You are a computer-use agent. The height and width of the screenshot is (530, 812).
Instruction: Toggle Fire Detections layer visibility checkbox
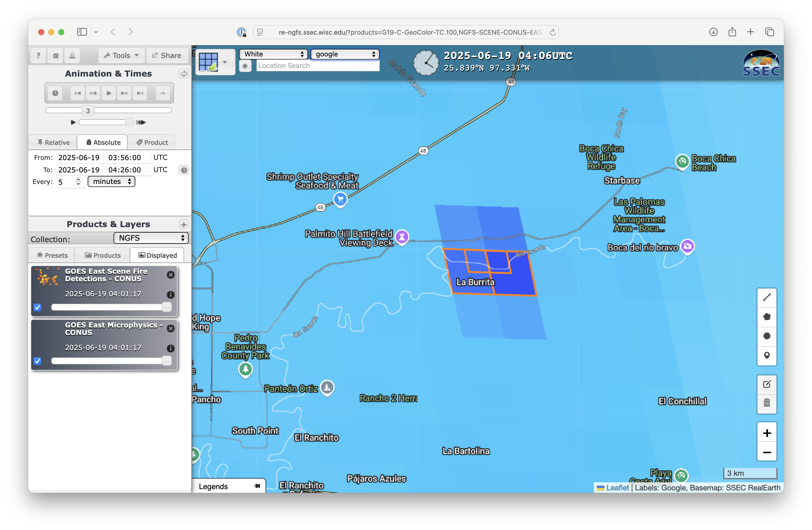pos(37,308)
